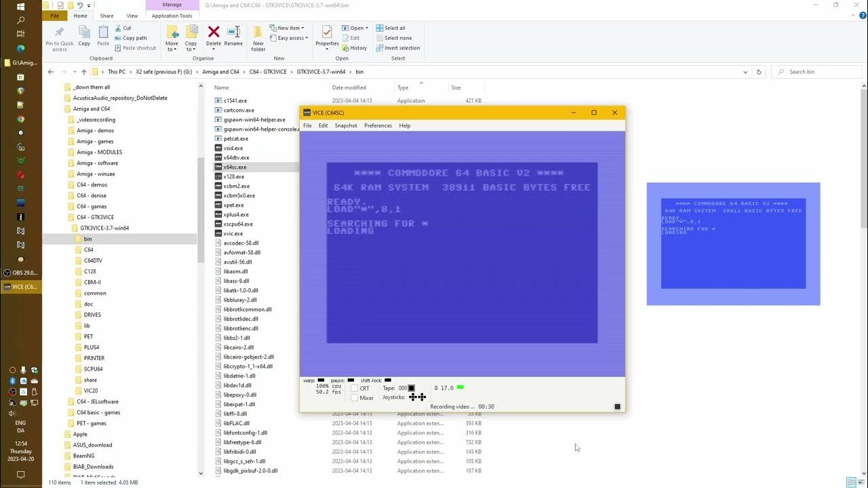
Task: Click the refresh icon beside address bar
Action: coord(759,72)
